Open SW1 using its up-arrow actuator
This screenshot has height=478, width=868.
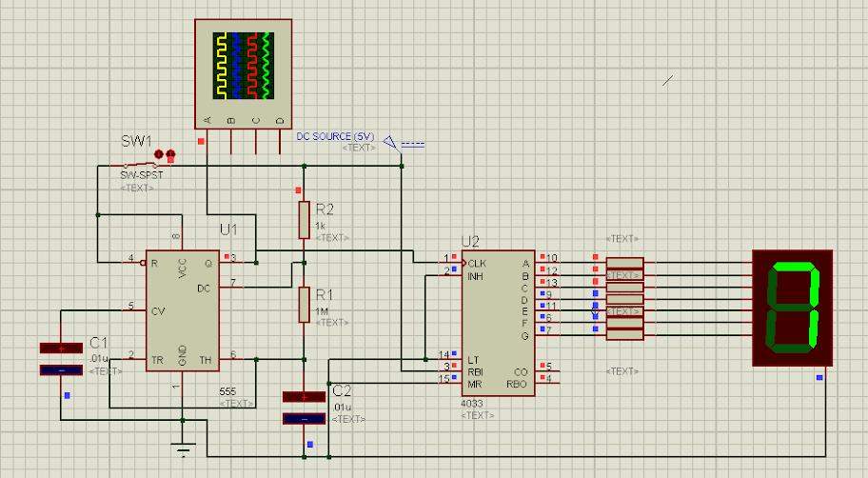[x=170, y=153]
